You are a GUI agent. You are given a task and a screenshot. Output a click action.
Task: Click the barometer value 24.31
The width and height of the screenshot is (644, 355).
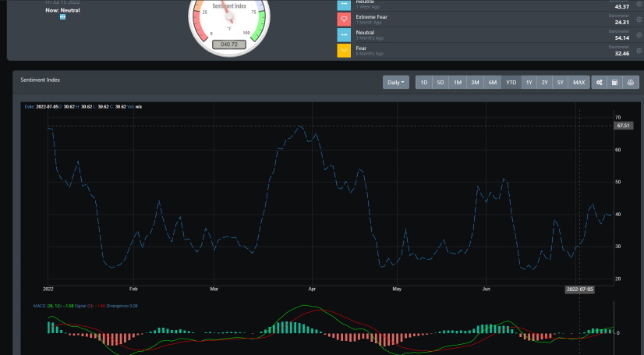pyautogui.click(x=622, y=22)
